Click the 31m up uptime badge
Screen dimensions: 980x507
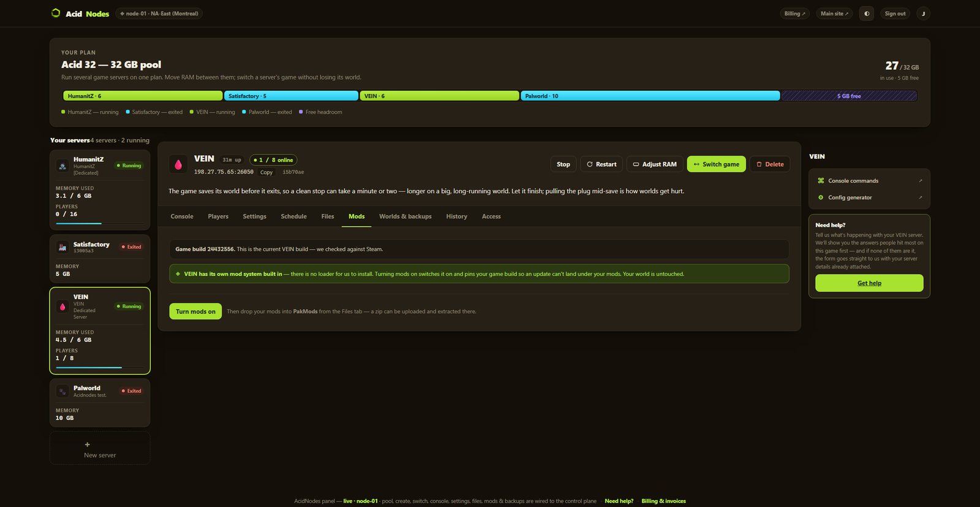[x=232, y=160]
